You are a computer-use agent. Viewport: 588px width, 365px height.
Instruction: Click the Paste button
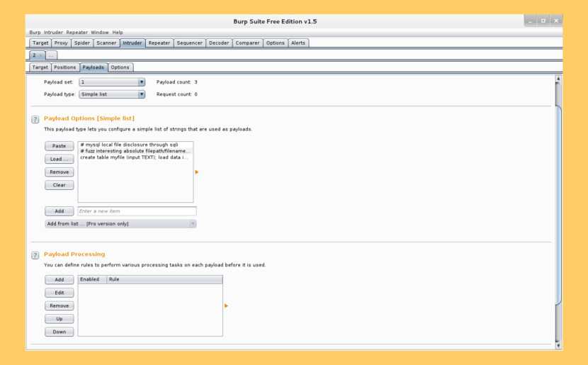point(60,145)
